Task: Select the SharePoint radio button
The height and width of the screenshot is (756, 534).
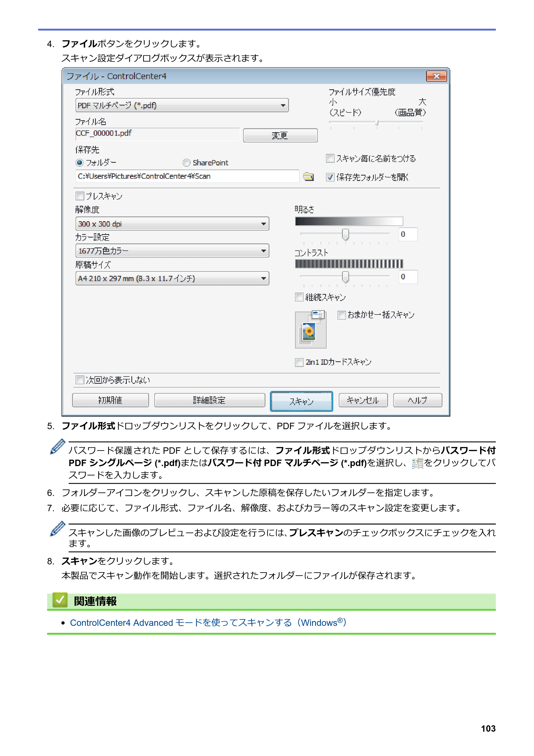Action: pos(187,163)
